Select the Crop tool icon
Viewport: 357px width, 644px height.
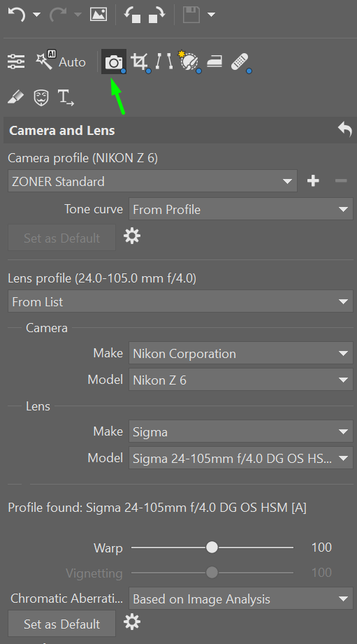point(140,62)
